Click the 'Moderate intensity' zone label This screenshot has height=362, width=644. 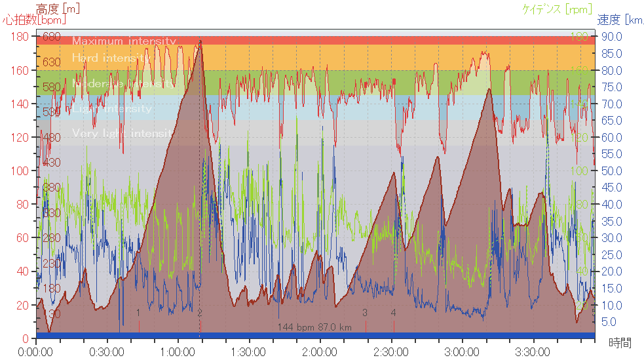tap(123, 83)
